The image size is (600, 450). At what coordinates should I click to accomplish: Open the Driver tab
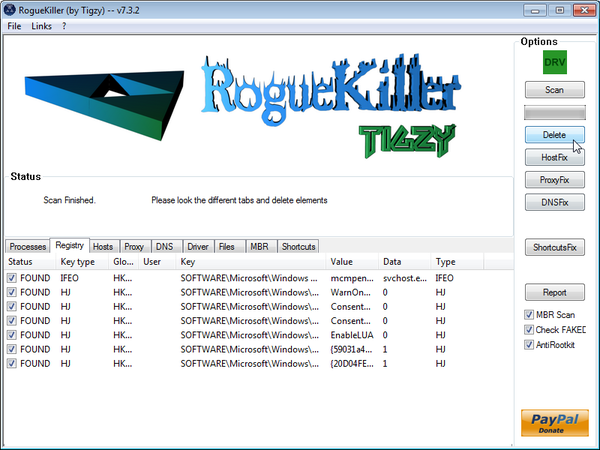198,247
